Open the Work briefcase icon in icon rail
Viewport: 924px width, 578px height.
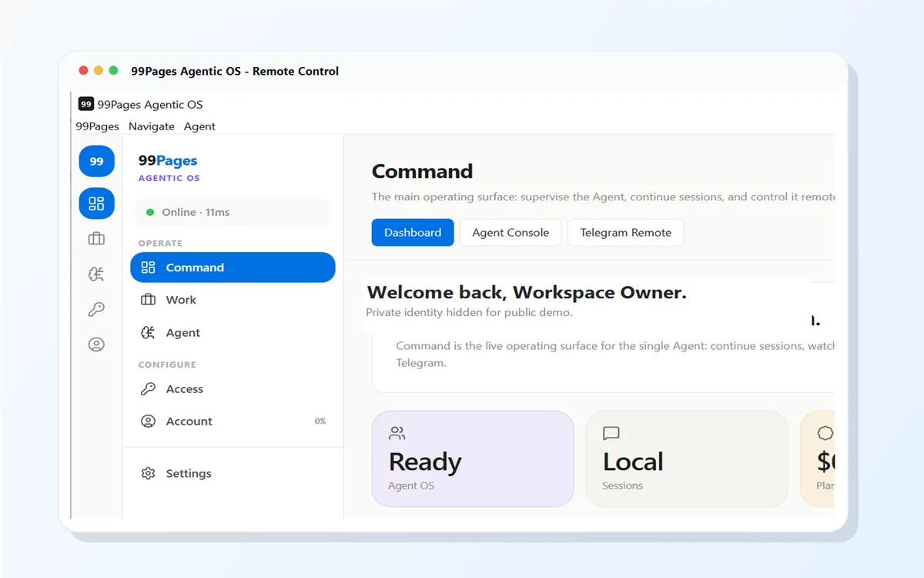point(96,239)
